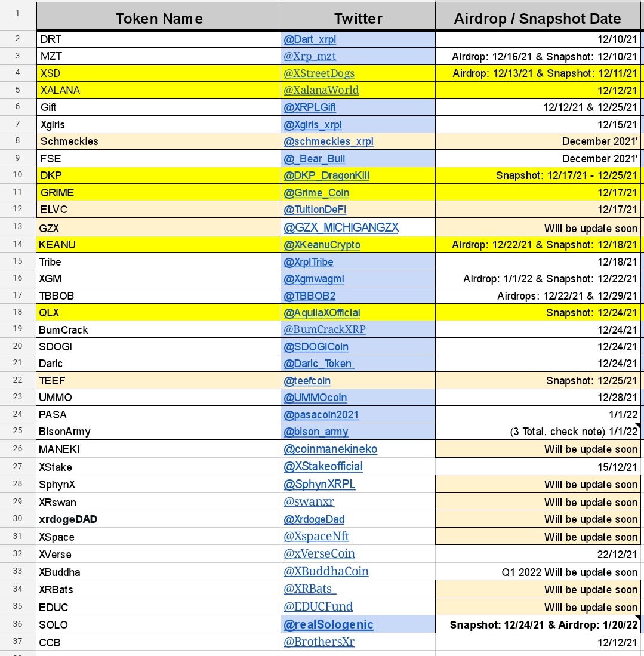Open the @Xgmwagmi link

coord(314,279)
